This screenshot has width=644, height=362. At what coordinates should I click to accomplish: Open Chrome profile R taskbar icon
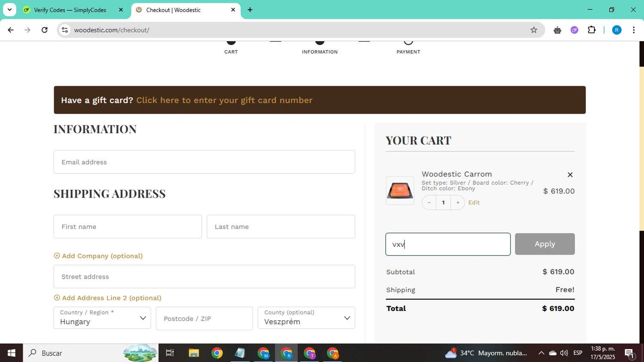(x=286, y=353)
